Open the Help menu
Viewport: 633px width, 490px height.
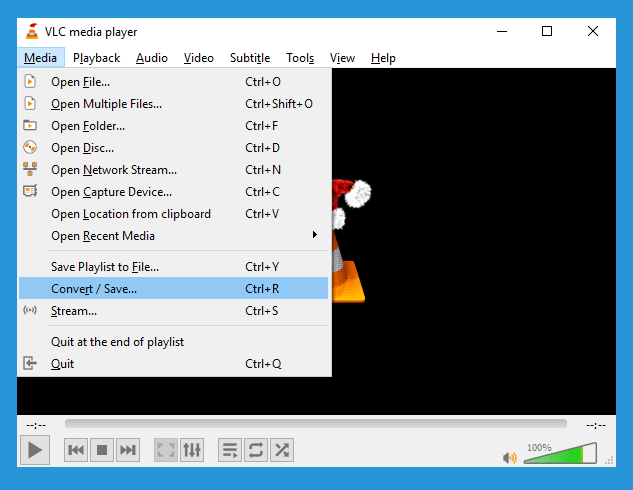(383, 58)
